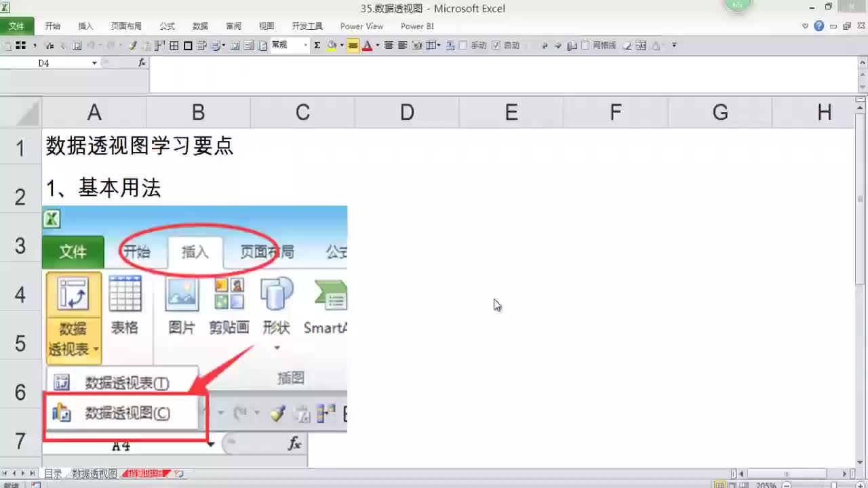Toggle the 自动 automatic calculation checkbox
Viewport: 868px width, 488px height.
(x=496, y=45)
